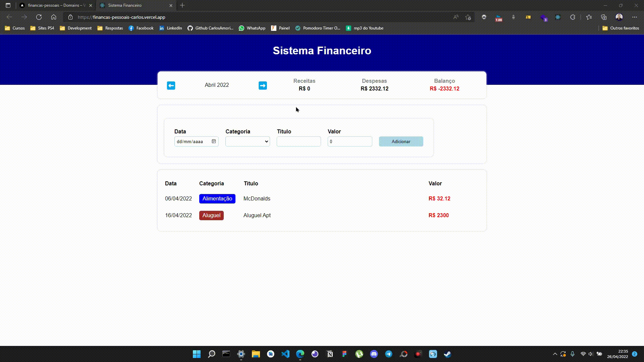Go back in browser history
The image size is (644, 362).
coord(9,17)
